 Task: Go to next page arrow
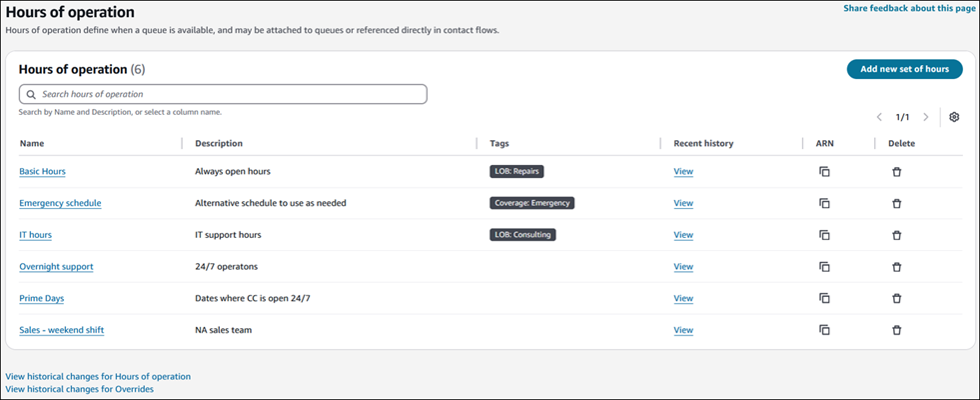coord(926,117)
